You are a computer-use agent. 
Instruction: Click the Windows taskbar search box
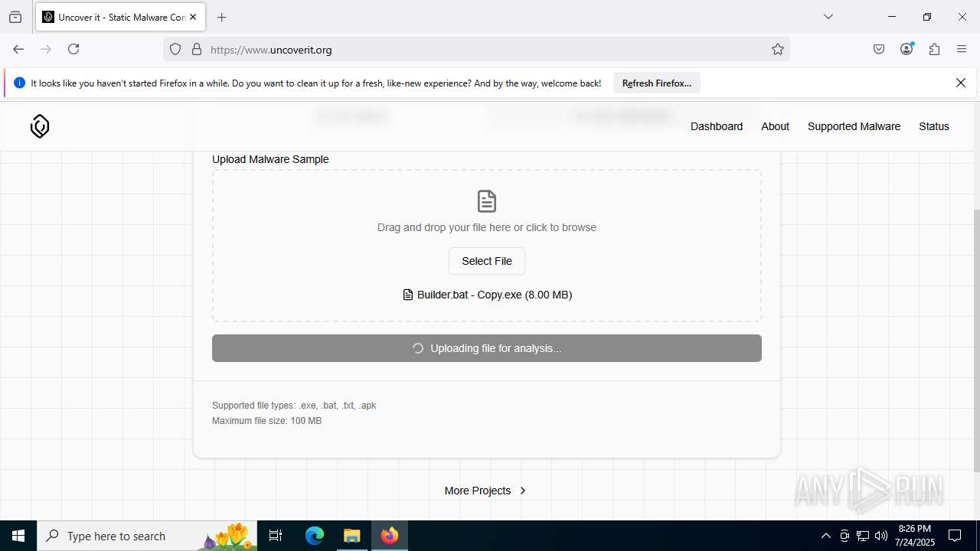pyautogui.click(x=147, y=536)
